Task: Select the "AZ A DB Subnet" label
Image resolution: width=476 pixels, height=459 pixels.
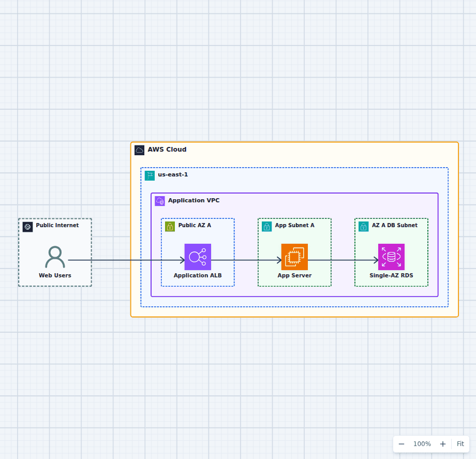Action: (395, 225)
